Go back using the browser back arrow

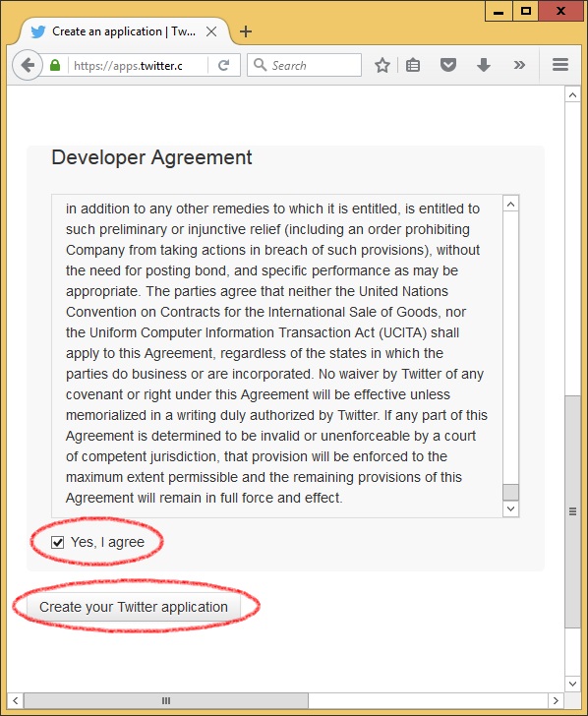pyautogui.click(x=28, y=65)
